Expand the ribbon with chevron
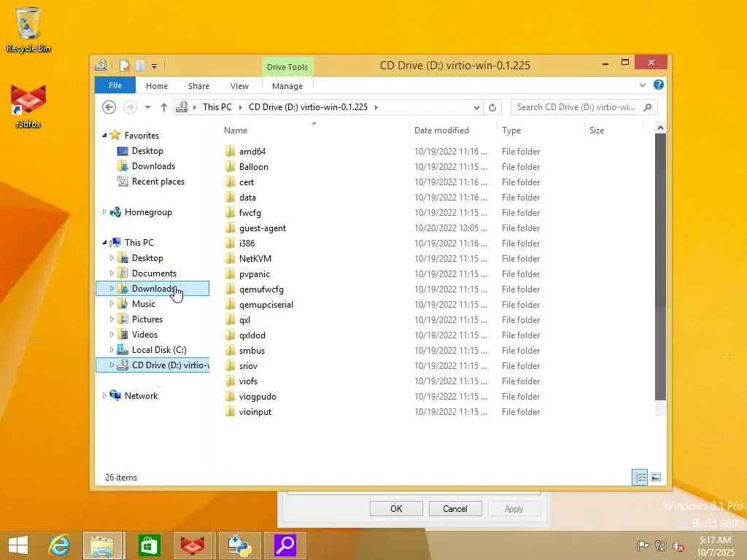 point(643,85)
